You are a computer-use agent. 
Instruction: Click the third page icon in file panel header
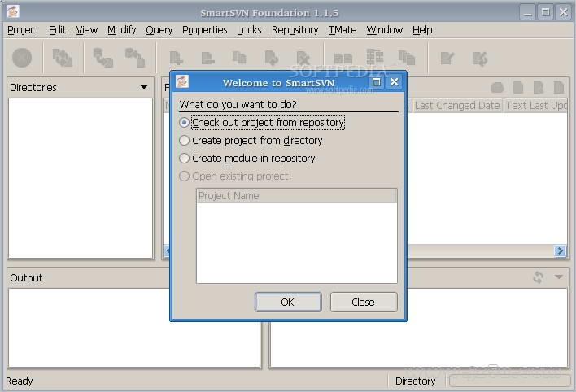539,88
